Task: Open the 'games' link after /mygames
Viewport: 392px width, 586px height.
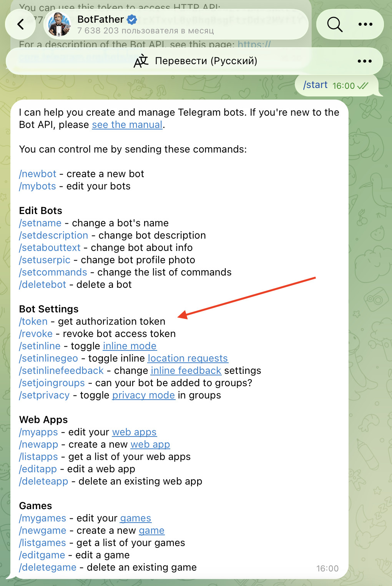Action: point(136,518)
